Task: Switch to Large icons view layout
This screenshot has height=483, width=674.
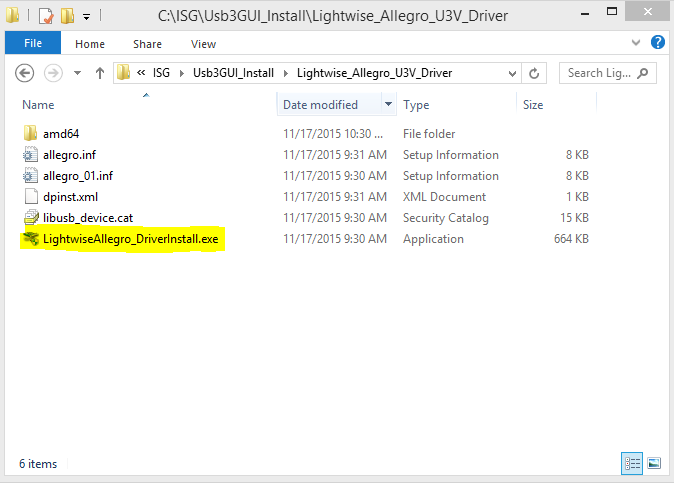Action: [x=654, y=463]
